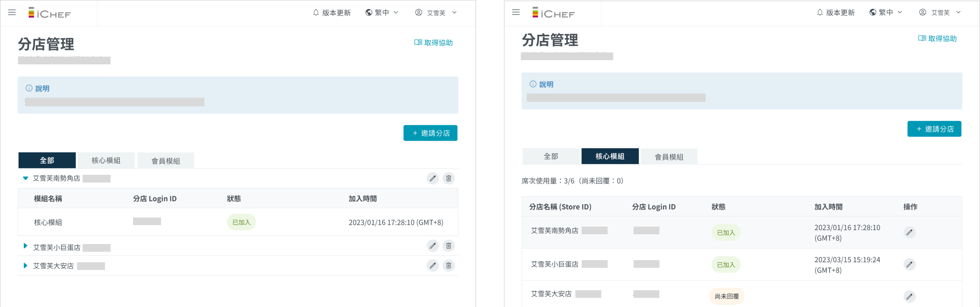
Task: Click 邀請分店 button above the selected 全部 tab
Action: coord(430,133)
